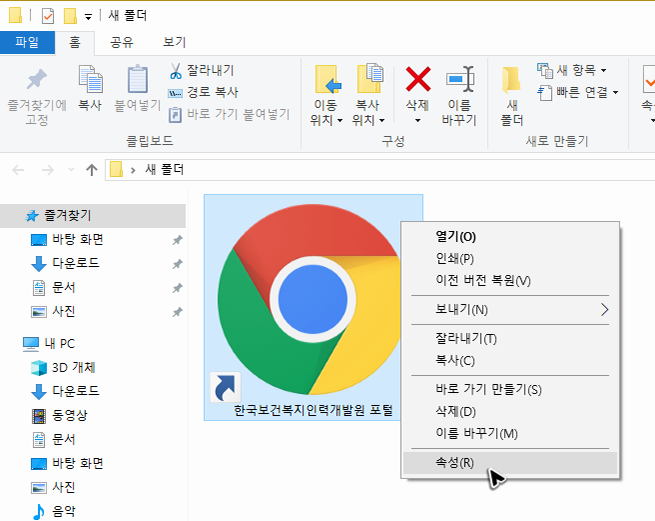The width and height of the screenshot is (655, 521).
Task: Expand 보내기(N) submenu arrow
Action: pos(604,310)
